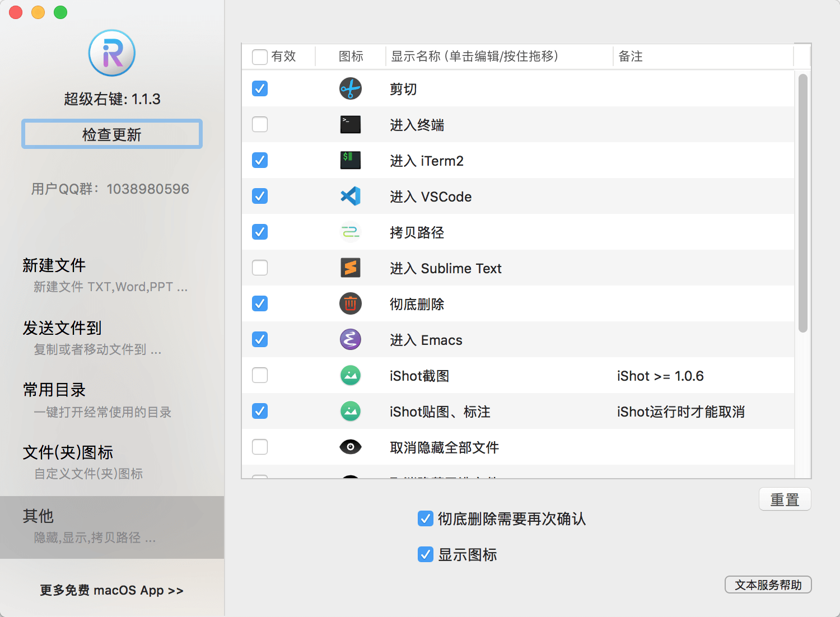
Task: Edit the 取消隐藏全部文件 display name
Action: point(445,447)
